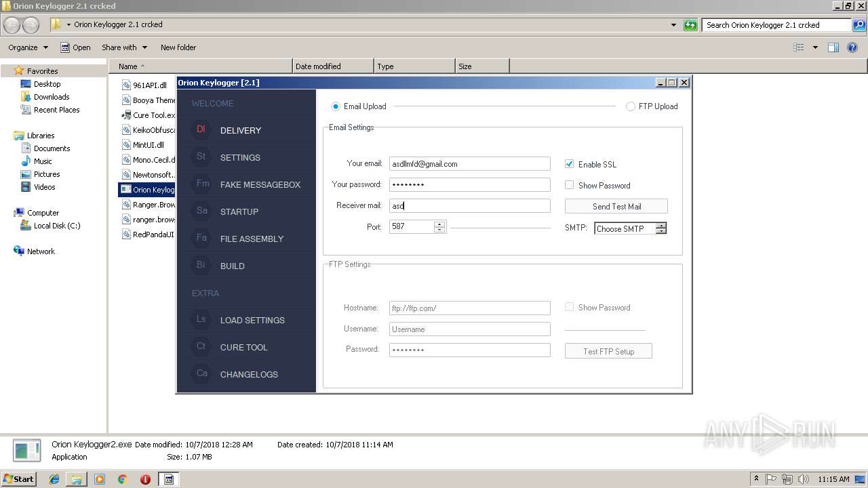Viewport: 868px width, 488px height.
Task: Click the Receiver mail input field
Action: coord(470,205)
